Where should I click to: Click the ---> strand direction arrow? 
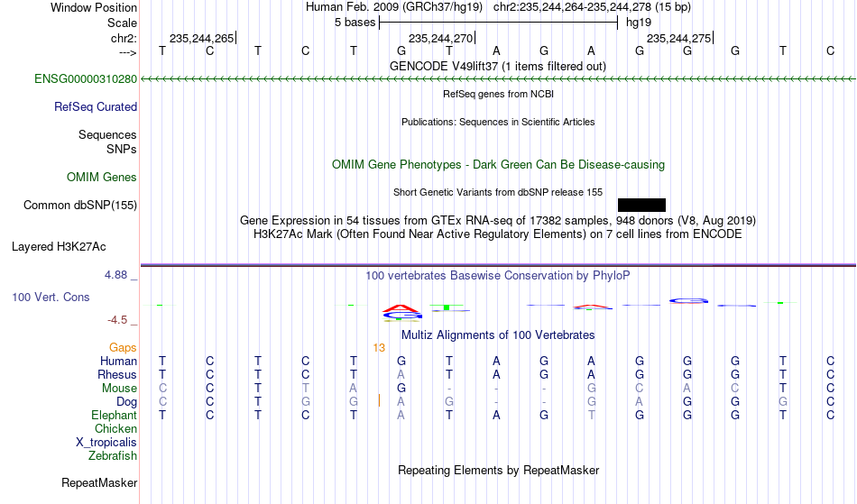pyautogui.click(x=128, y=52)
